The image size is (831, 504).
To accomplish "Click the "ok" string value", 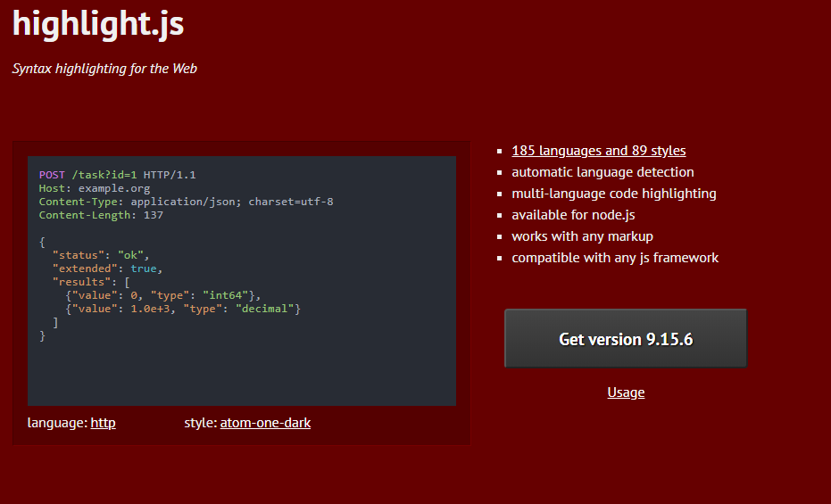I will (x=130, y=255).
